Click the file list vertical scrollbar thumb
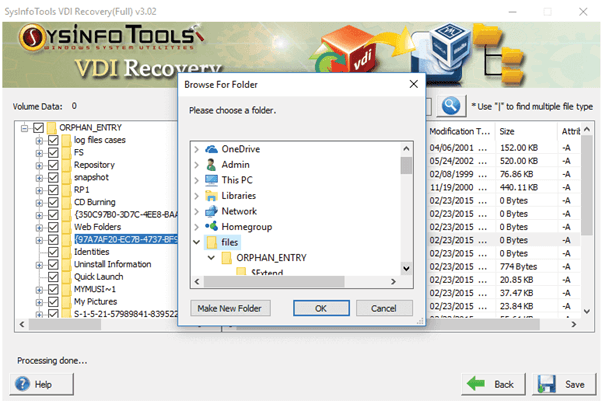 (x=587, y=185)
